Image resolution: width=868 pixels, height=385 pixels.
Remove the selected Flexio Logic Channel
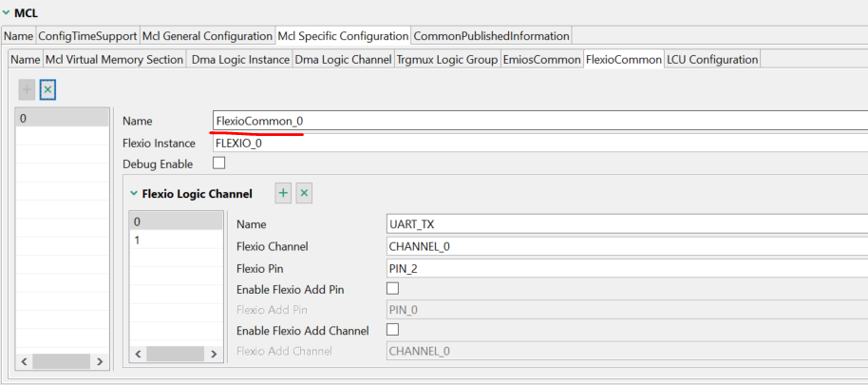(x=304, y=193)
